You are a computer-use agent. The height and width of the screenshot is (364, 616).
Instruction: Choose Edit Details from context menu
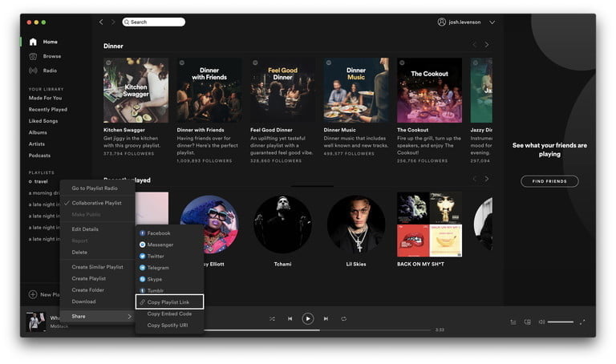[85, 229]
